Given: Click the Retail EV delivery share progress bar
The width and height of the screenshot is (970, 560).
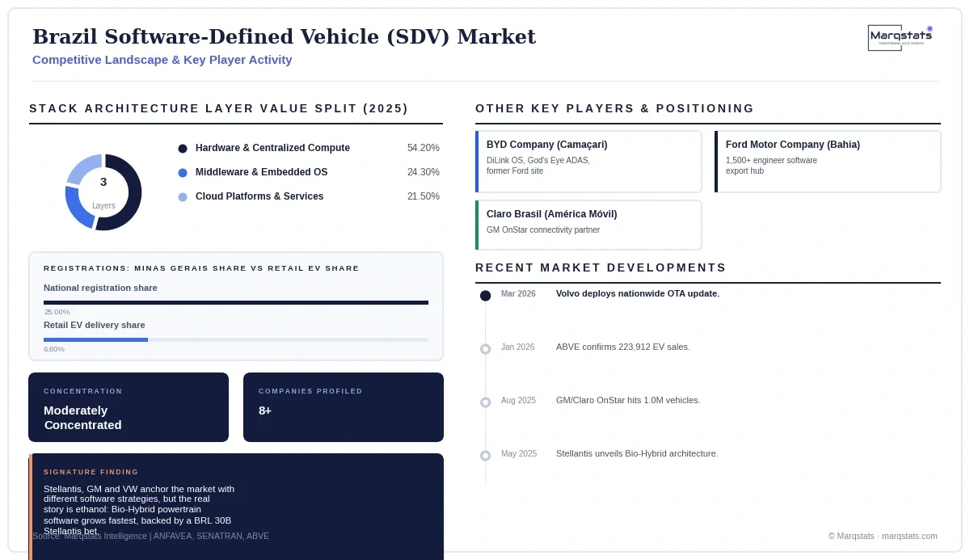Looking at the screenshot, I should (x=236, y=339).
